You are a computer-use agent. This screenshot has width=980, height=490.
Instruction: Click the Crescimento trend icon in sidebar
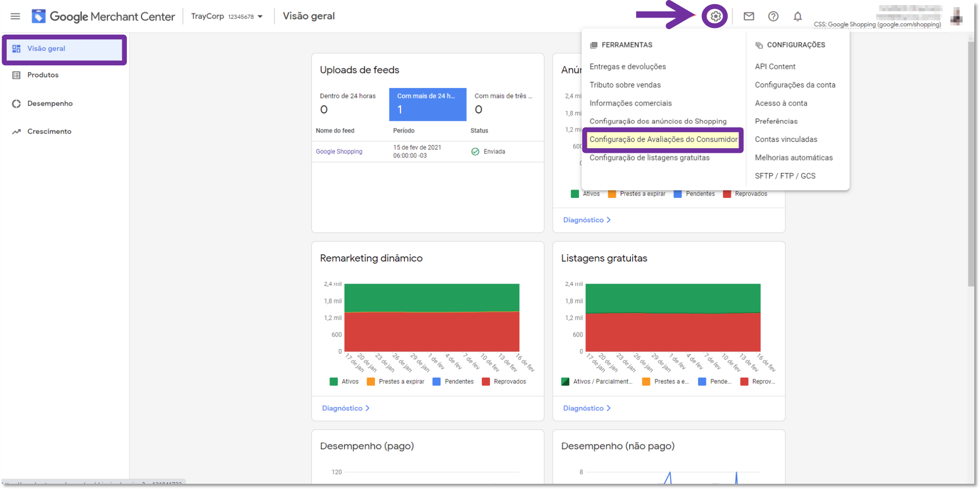17,132
